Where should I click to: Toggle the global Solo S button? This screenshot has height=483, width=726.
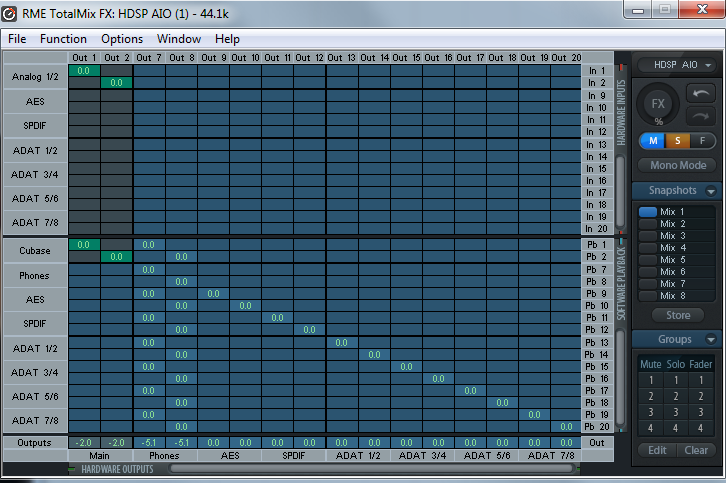click(677, 141)
